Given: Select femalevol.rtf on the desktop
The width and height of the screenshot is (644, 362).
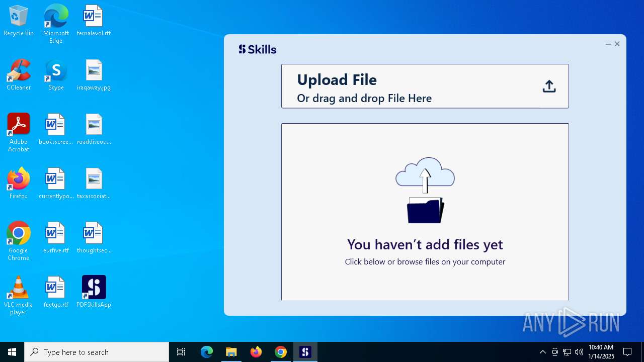Looking at the screenshot, I should click(94, 21).
